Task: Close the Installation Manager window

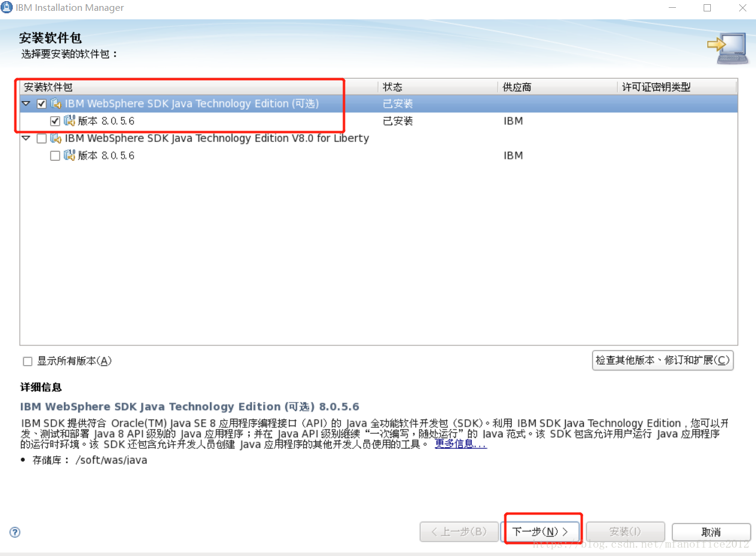Action: click(x=743, y=8)
